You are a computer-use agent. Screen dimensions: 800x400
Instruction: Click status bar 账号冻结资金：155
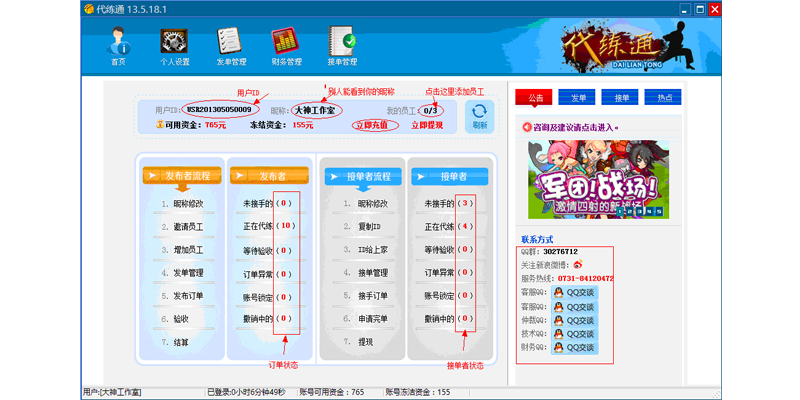pyautogui.click(x=418, y=392)
